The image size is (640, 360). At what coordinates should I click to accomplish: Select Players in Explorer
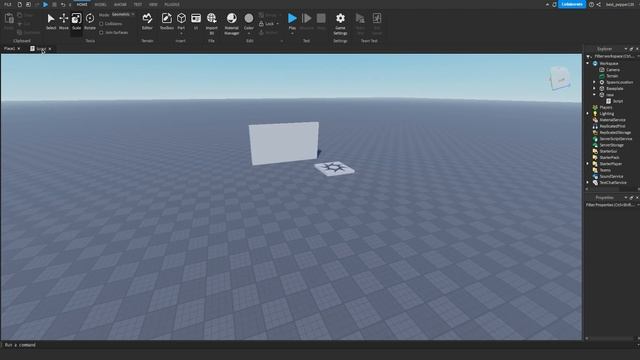606,107
